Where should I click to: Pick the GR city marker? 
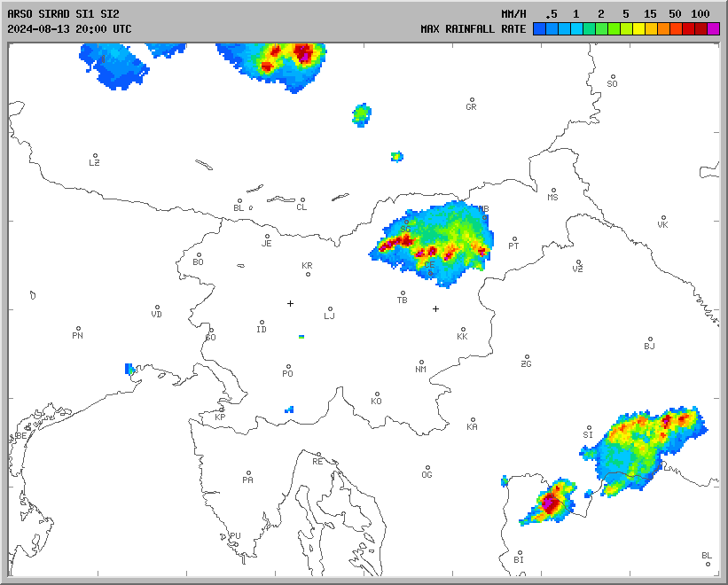pos(472,100)
